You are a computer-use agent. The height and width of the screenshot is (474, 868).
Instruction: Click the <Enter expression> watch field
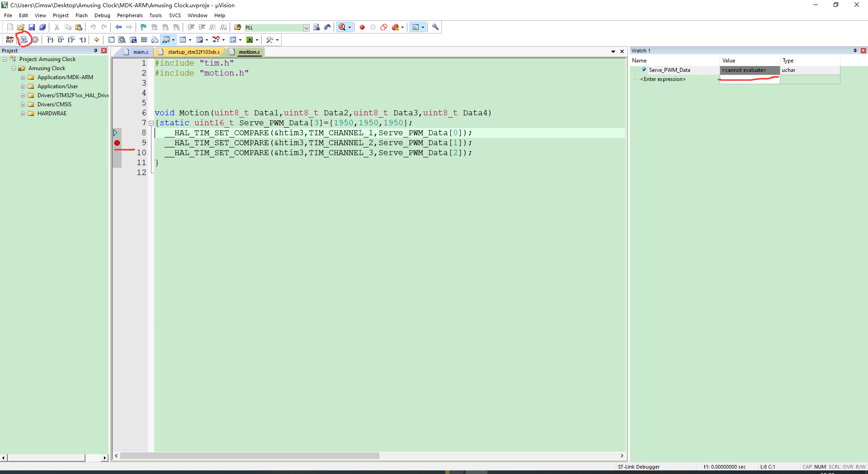(663, 79)
